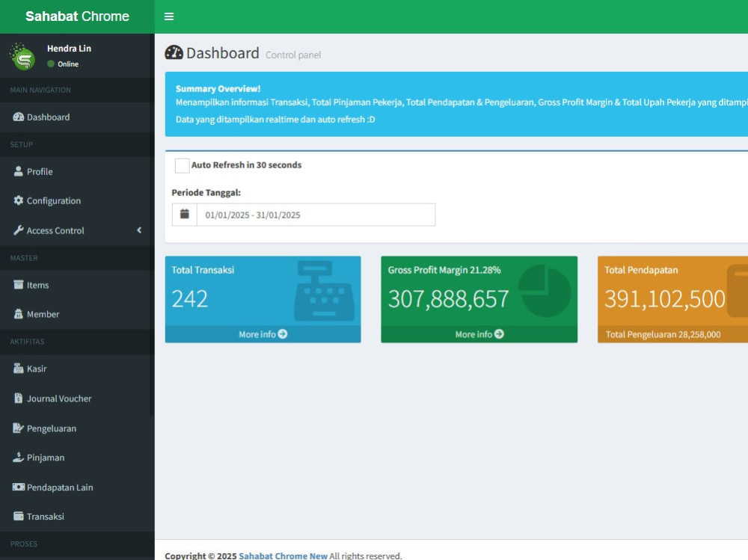Click the Pendapatan Lain money bill icon
Image resolution: width=748 pixels, height=560 pixels.
[18, 487]
